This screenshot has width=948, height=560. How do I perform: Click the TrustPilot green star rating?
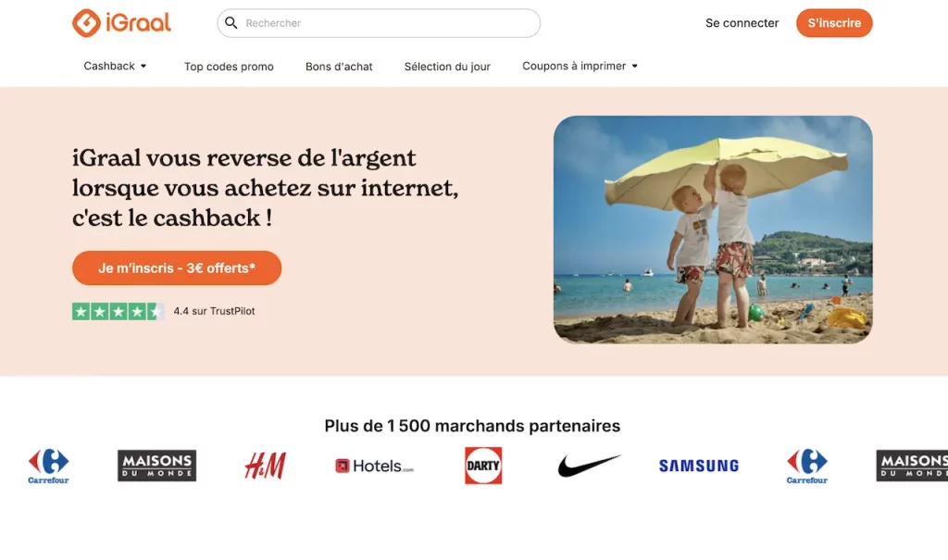[x=118, y=311]
